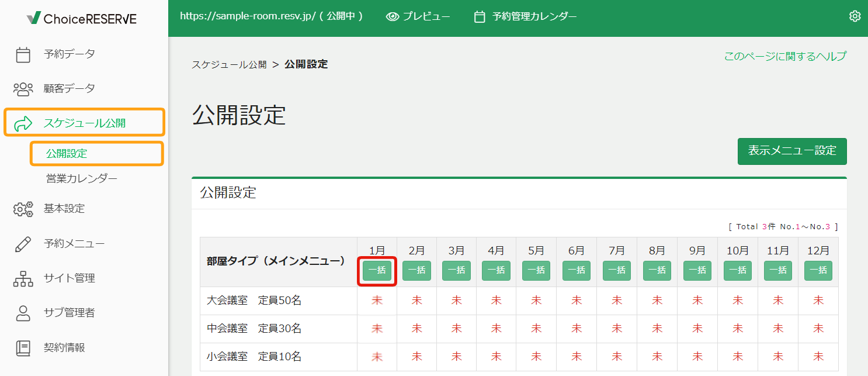Click 未 for 大会議室 in 6月

point(577,301)
